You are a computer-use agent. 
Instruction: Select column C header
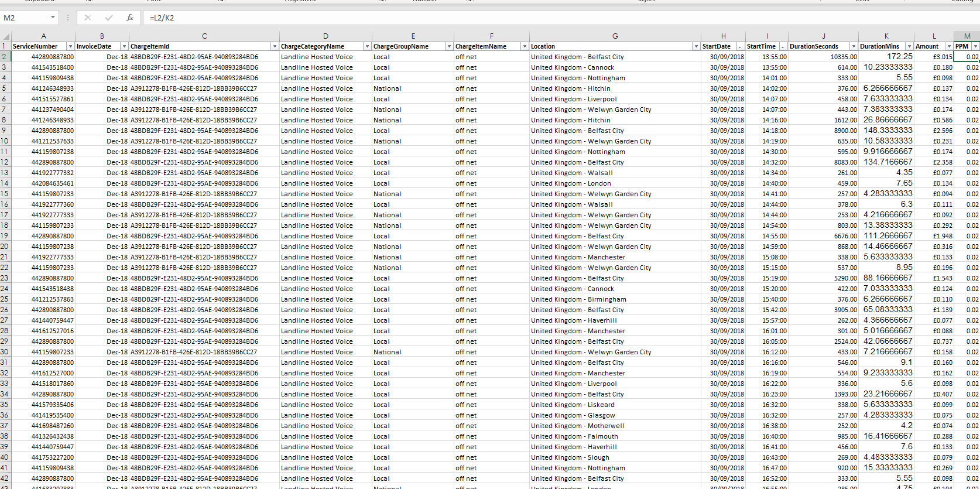point(204,36)
